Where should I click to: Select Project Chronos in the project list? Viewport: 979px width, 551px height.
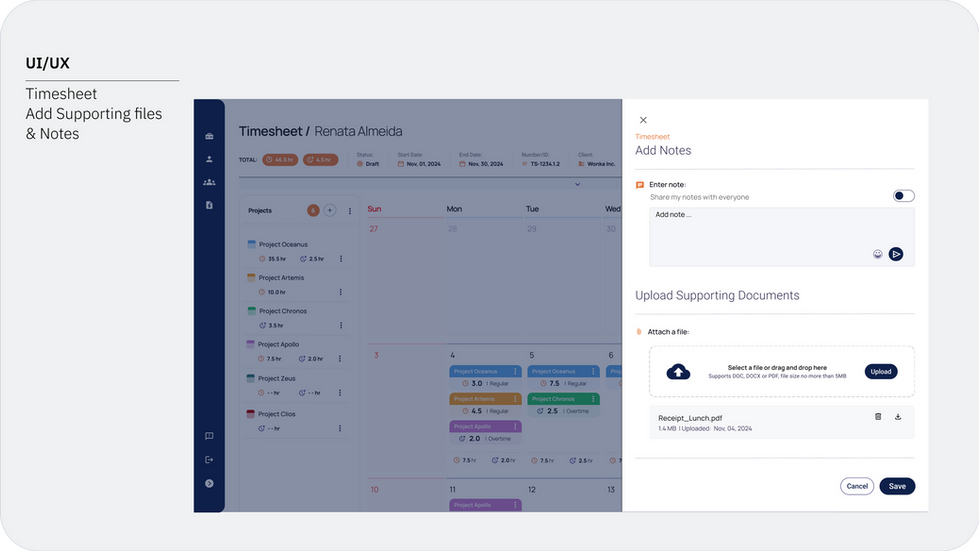click(283, 311)
